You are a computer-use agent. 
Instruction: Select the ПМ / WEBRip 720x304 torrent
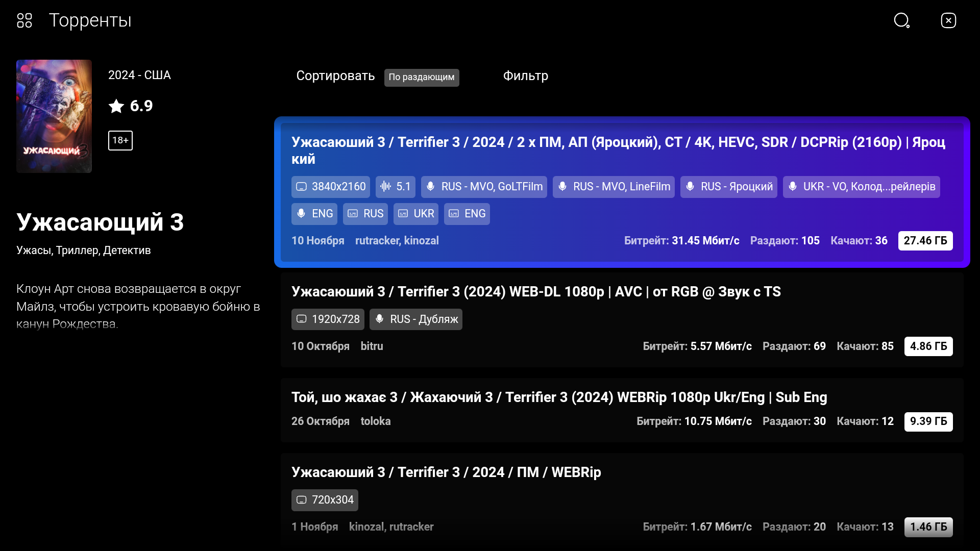[446, 472]
